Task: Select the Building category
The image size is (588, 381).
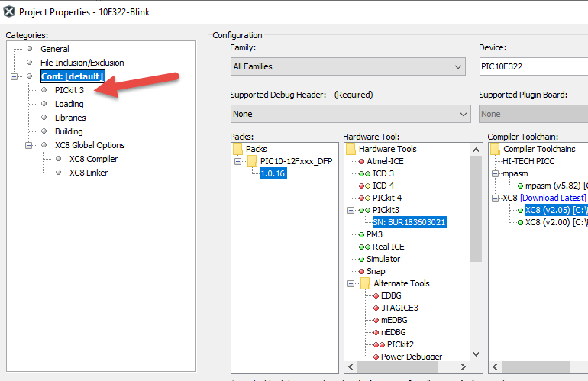Action: tap(69, 131)
